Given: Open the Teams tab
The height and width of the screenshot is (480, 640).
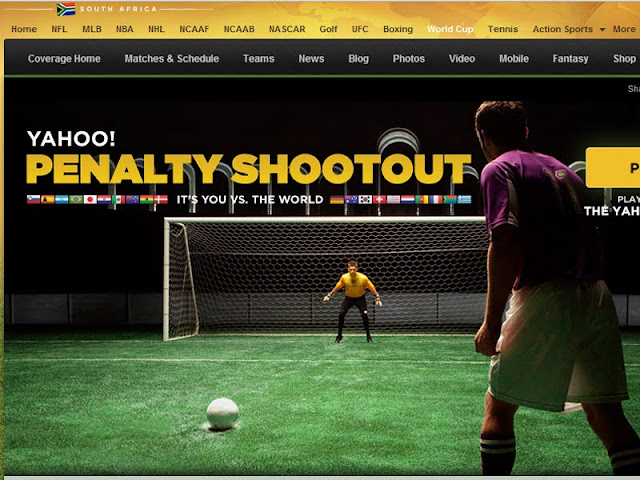Looking at the screenshot, I should [259, 59].
